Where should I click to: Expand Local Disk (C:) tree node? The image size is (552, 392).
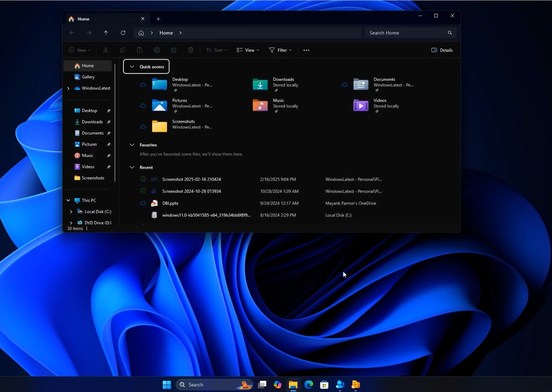tap(71, 212)
